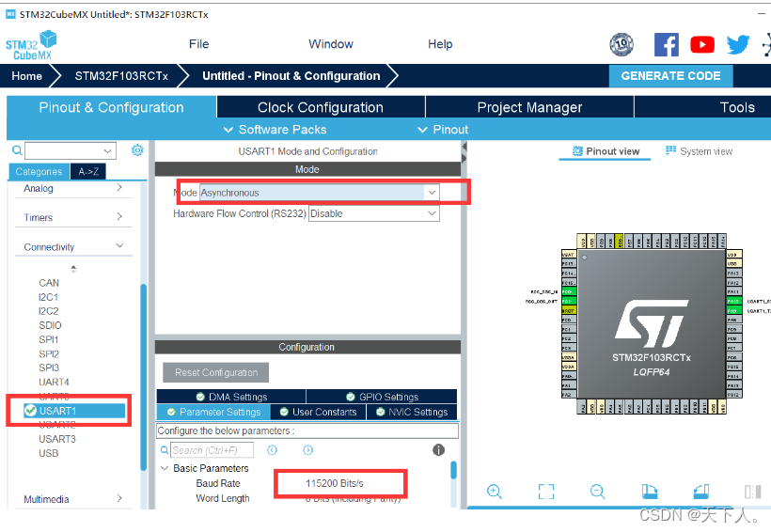This screenshot has width=771, height=532.
Task: Open the category search dropdown arrow
Action: click(x=108, y=150)
